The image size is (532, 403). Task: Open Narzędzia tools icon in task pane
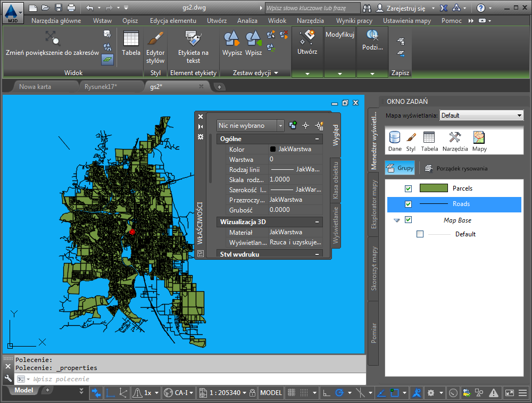(455, 141)
